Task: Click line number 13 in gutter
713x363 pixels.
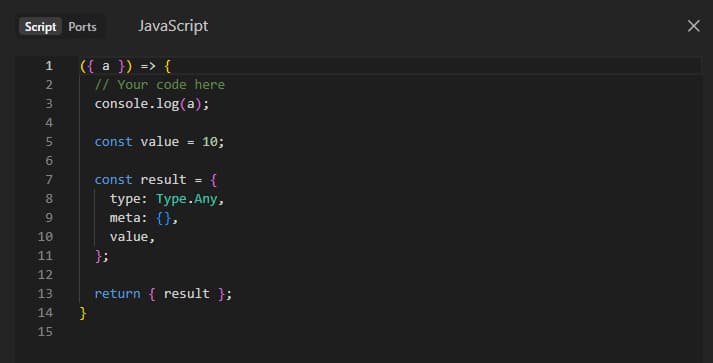Action: [45, 294]
